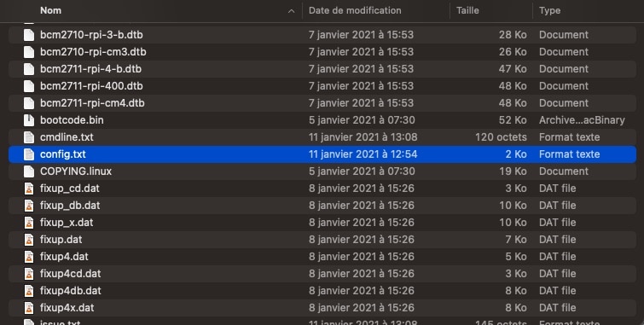Click the fixup4db.dat VLC icon
Viewport: 644px width, 325px height.
[x=29, y=291]
